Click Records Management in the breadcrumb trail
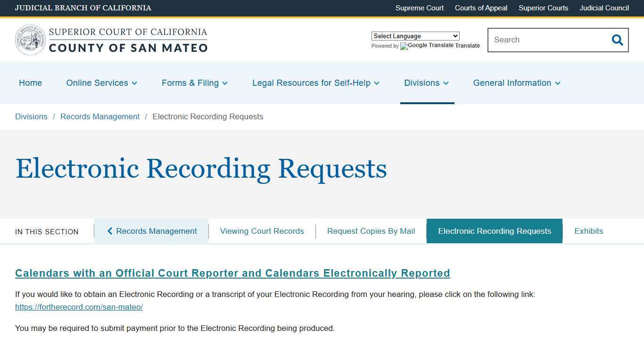644x362 pixels. click(99, 116)
